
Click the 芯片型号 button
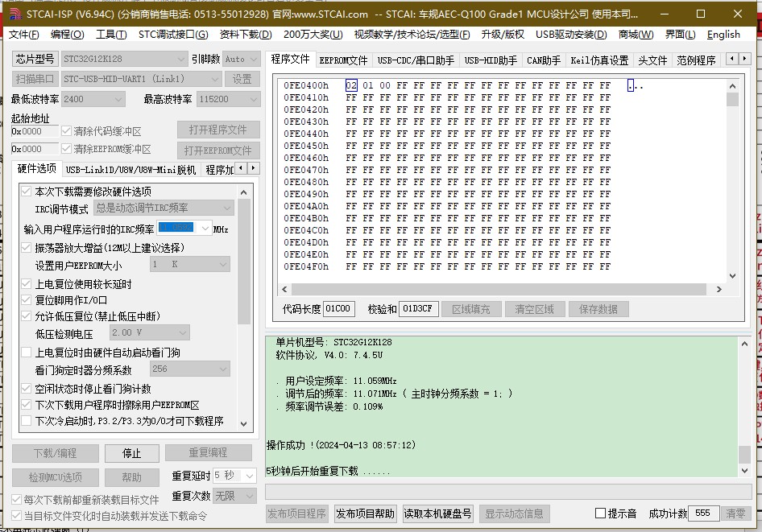[x=35, y=60]
